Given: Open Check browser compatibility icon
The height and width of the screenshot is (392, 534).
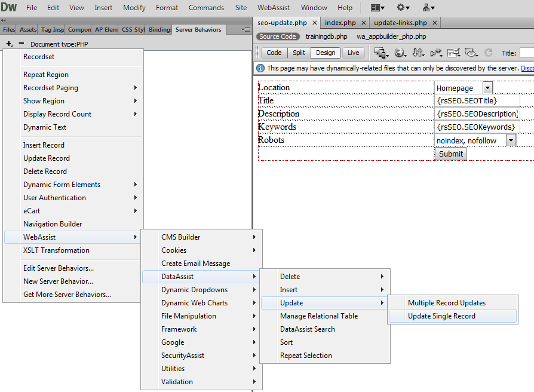Looking at the screenshot, I should click(454, 53).
